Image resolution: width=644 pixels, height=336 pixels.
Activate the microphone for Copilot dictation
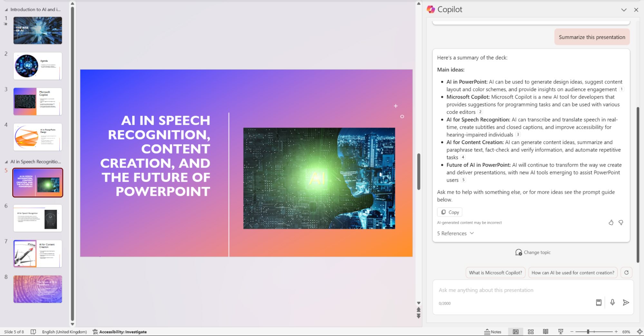[x=612, y=302]
